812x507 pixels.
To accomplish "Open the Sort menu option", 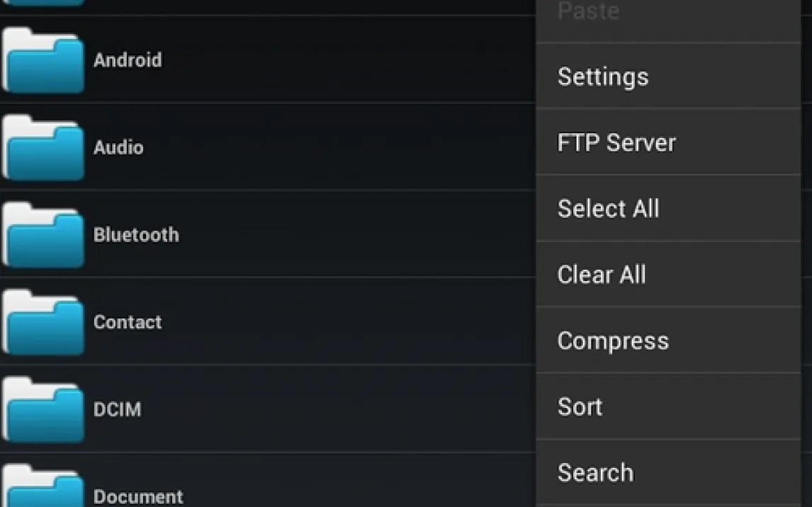I will tap(580, 407).
